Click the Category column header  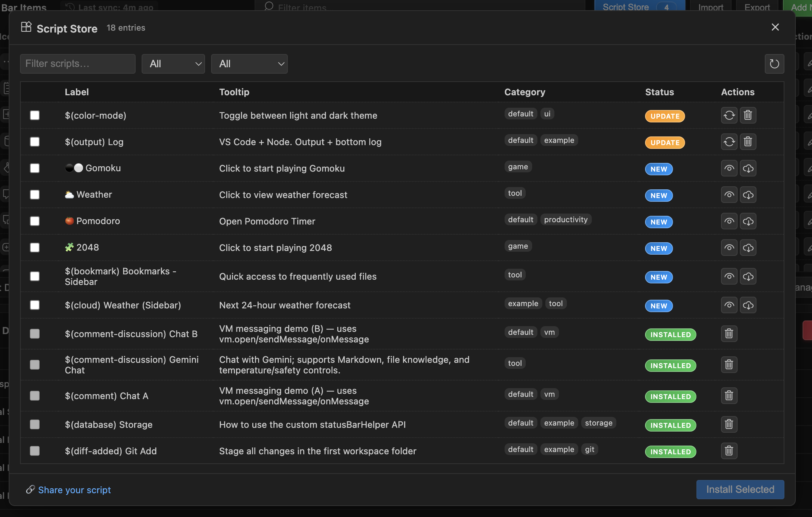(525, 92)
